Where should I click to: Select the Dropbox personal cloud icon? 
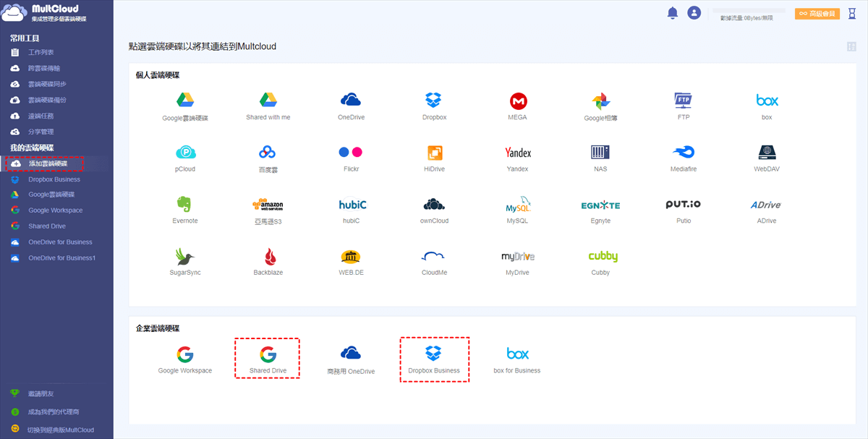click(433, 100)
